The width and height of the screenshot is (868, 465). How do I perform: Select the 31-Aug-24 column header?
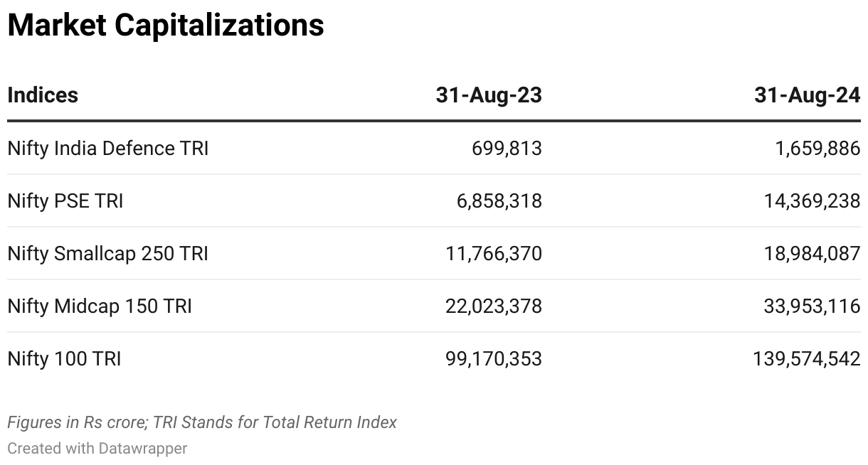(807, 95)
